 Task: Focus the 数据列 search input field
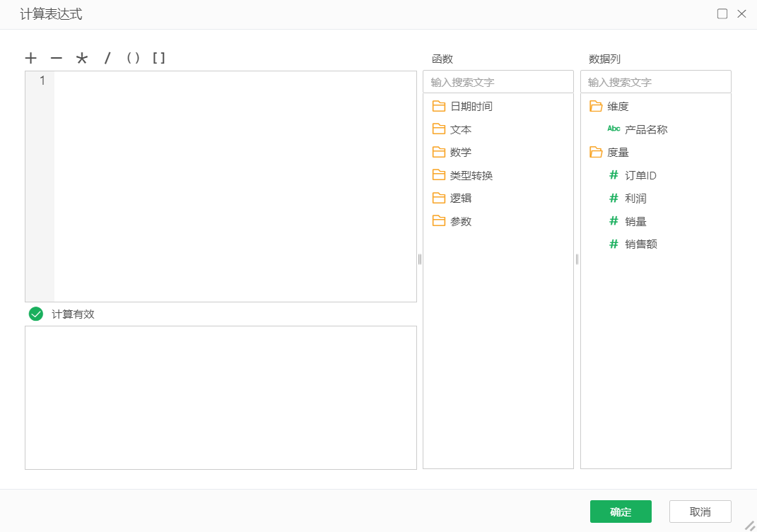(x=656, y=82)
